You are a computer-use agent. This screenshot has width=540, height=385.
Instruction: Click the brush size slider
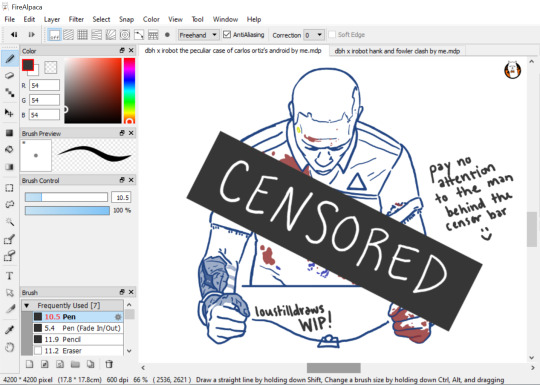tap(66, 197)
